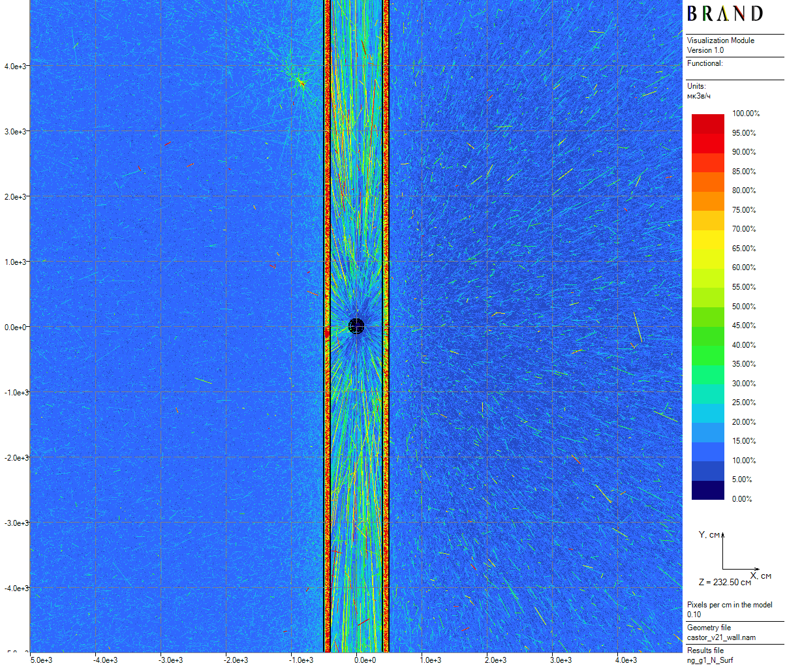Image resolution: width=787 pixels, height=672 pixels.
Task: Click the bright hot spot in upper-left plot
Action: [x=301, y=82]
